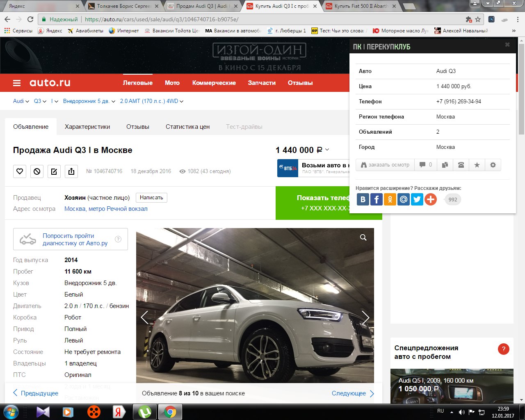Viewport: 525px width, 420px height.
Task: Open the note icon for this listing
Action: click(x=54, y=171)
